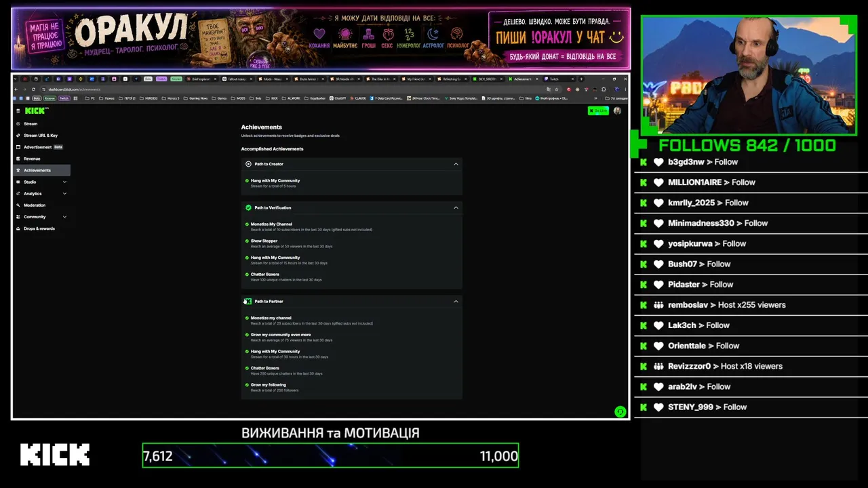
Task: Open the profile avatar menu
Action: [x=617, y=110]
